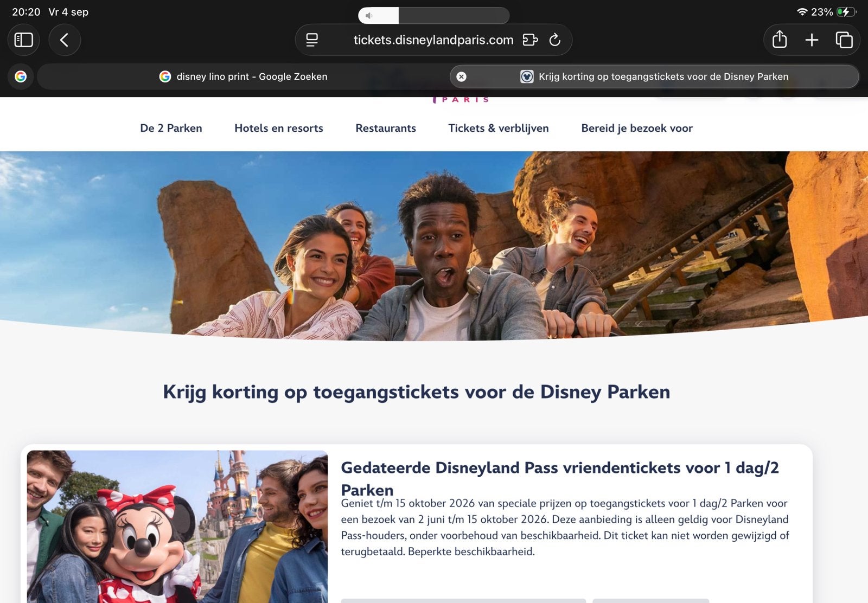Open 'Hotels en resorts' menu
This screenshot has height=603, width=868.
pos(279,128)
